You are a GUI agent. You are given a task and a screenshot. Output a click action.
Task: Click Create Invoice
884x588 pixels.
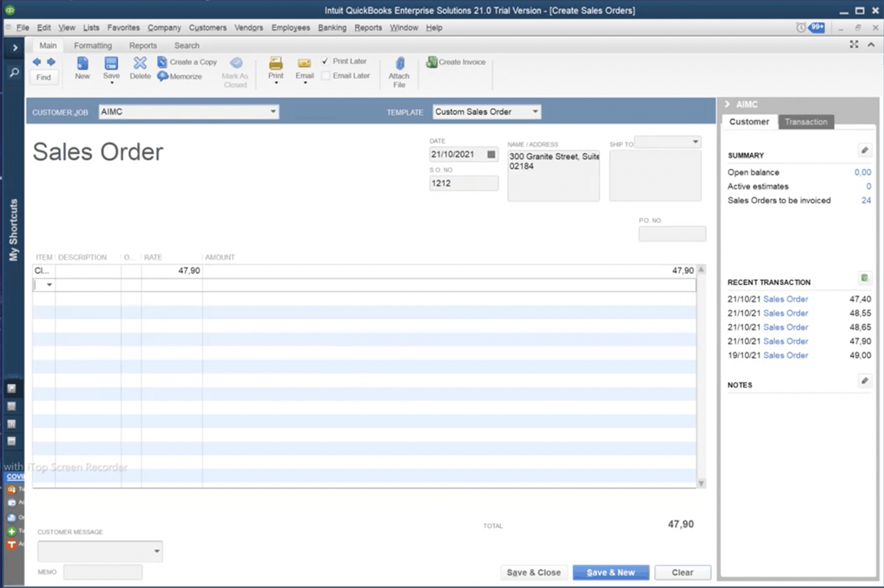pos(456,63)
